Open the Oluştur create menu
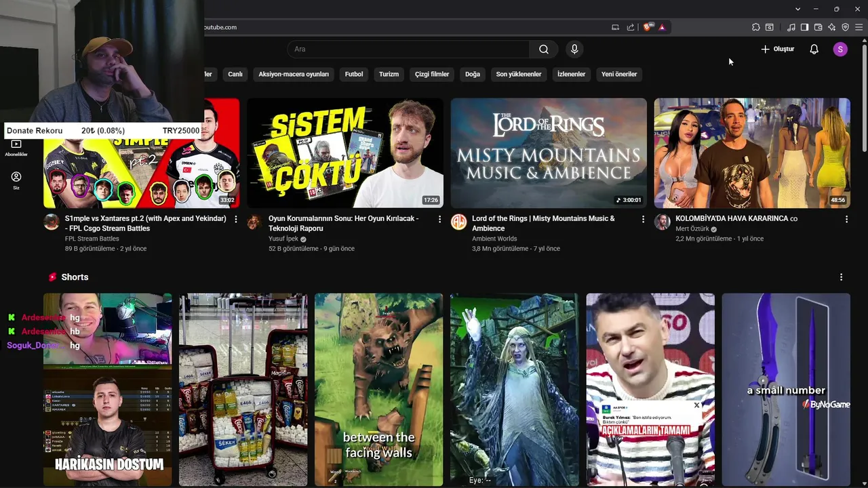Viewport: 868px width, 488px height. click(777, 49)
